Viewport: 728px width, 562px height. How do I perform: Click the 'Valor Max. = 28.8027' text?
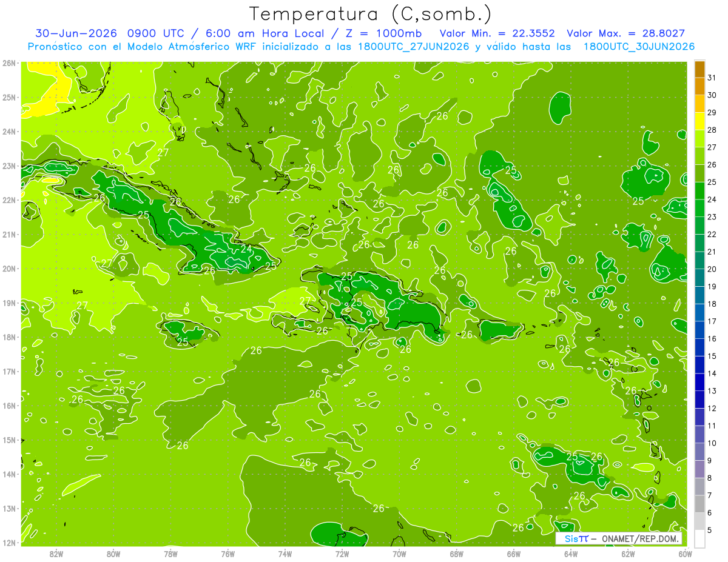[625, 33]
